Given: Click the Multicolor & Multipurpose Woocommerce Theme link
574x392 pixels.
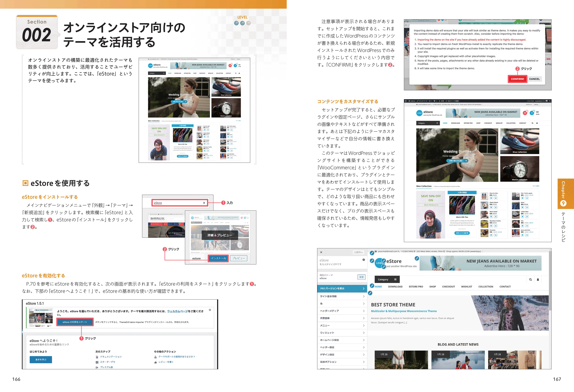Looking at the screenshot, I should (x=404, y=311).
